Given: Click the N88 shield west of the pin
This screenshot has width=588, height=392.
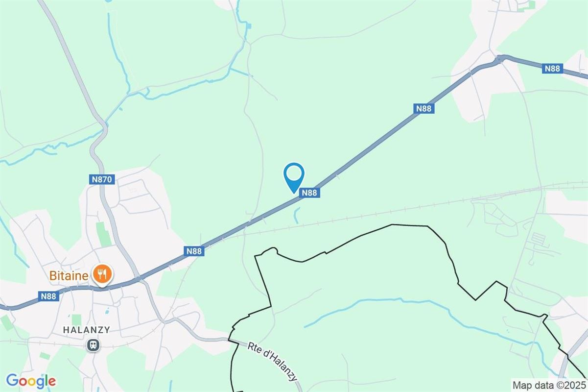Looking at the screenshot, I should click(194, 251).
